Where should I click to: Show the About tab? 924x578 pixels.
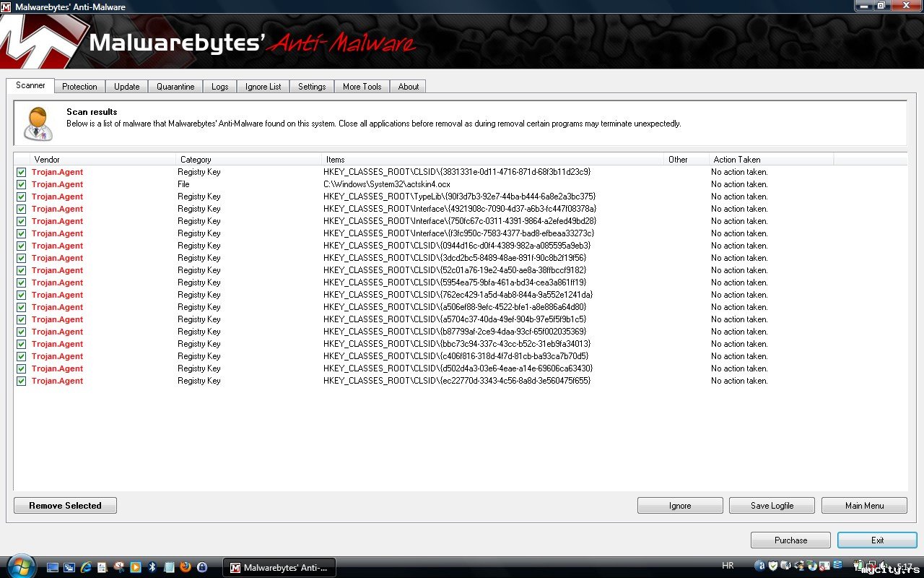coord(409,87)
